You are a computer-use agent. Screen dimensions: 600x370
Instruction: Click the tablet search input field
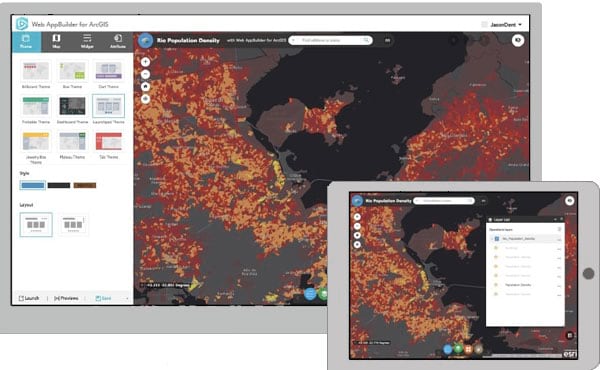coord(443,200)
